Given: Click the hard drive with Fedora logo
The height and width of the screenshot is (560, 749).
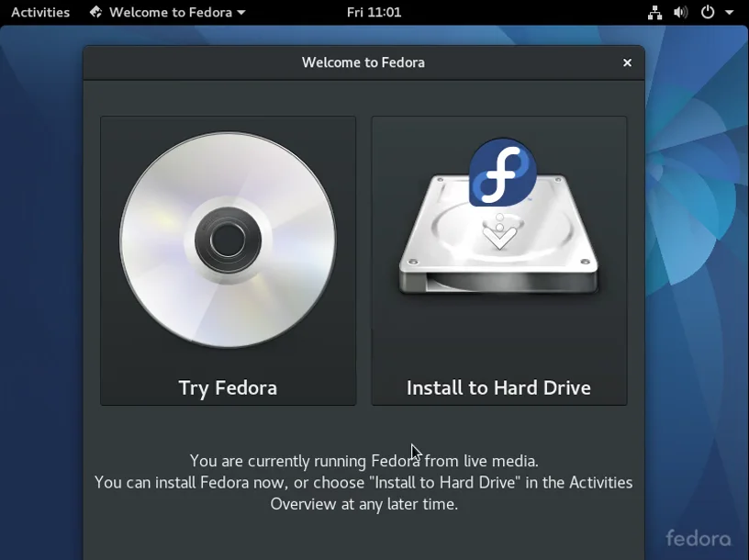Looking at the screenshot, I should pos(499,218).
